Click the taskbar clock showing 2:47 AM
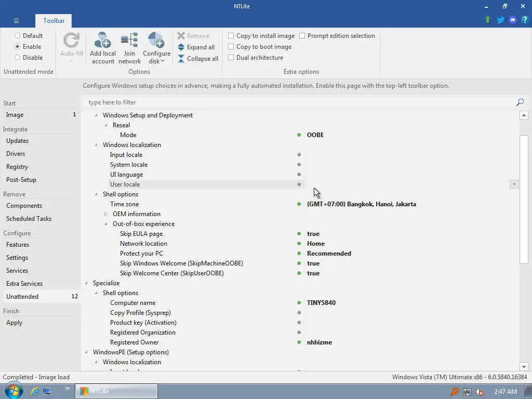The height and width of the screenshot is (399, 532). coord(505,392)
